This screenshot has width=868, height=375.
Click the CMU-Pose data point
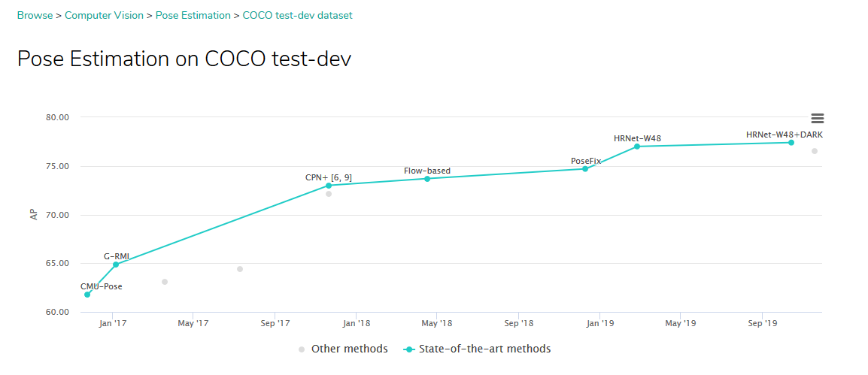tap(87, 295)
